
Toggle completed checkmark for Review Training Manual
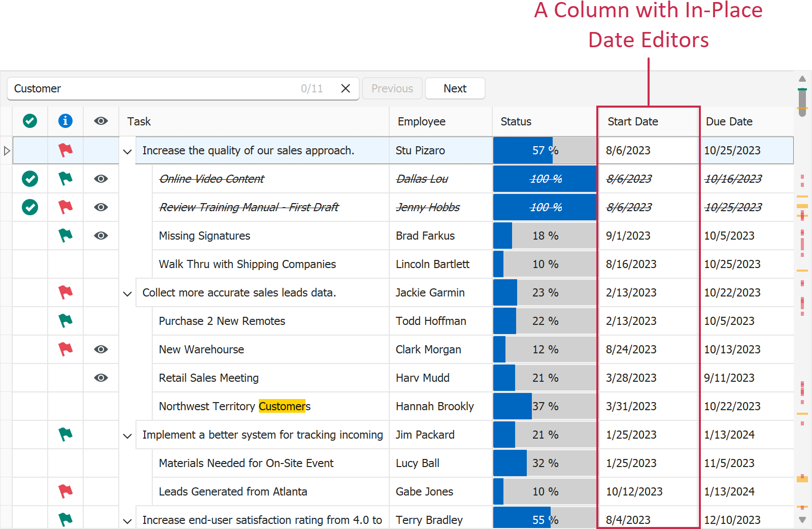[30, 207]
